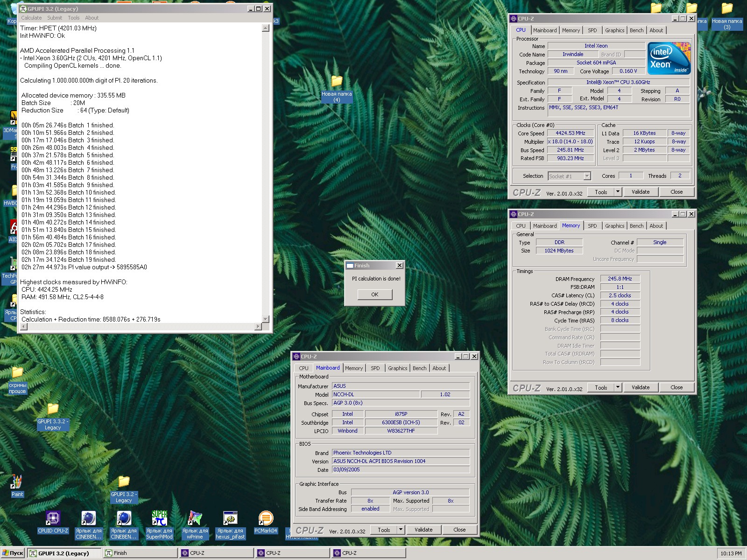The height and width of the screenshot is (560, 747).
Task: Click the Southbridge value 6300ESB (ICH-S)
Action: tap(401, 423)
